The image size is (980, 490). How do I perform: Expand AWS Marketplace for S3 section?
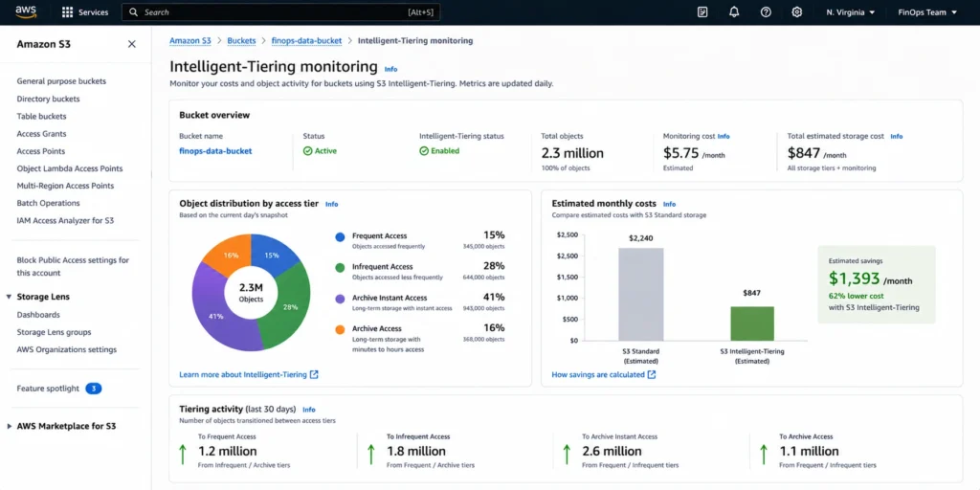[9, 426]
